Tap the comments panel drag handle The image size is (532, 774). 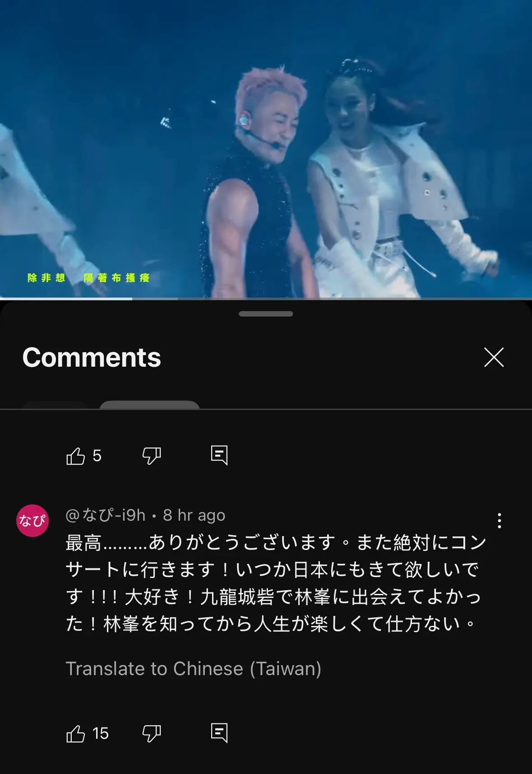(266, 314)
